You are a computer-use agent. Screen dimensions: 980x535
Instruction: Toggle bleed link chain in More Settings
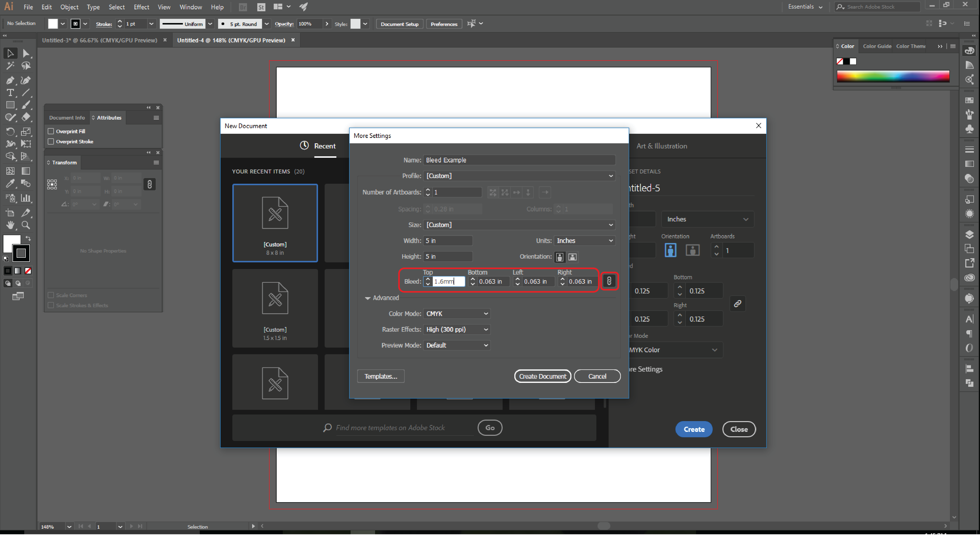(x=609, y=281)
